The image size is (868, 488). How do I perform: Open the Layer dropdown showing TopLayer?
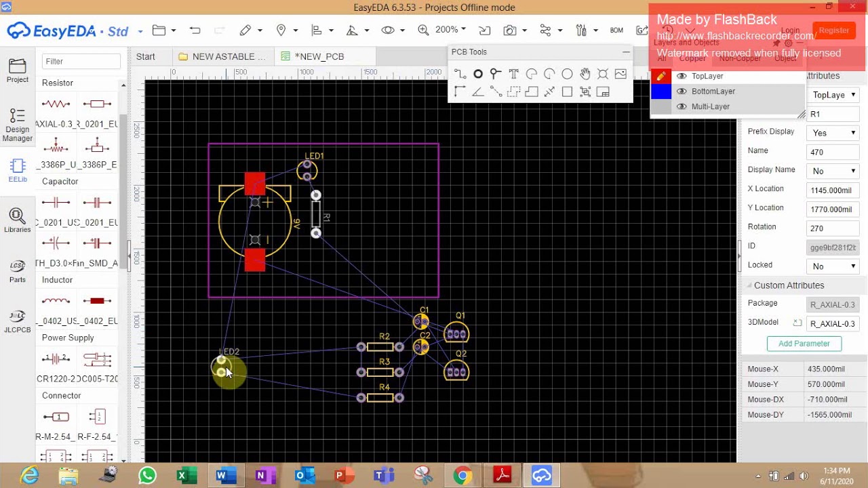tap(833, 95)
